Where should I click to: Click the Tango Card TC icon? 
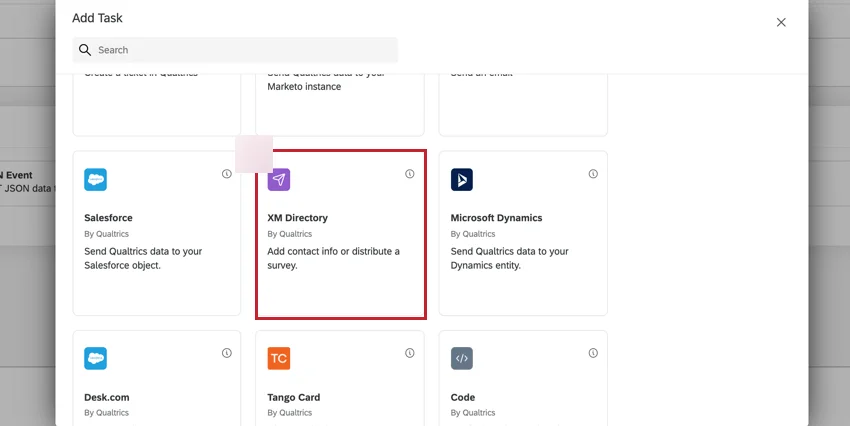click(x=279, y=359)
